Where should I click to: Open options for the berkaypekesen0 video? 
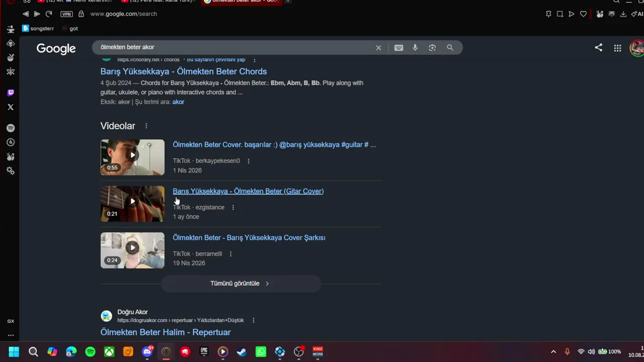click(248, 161)
